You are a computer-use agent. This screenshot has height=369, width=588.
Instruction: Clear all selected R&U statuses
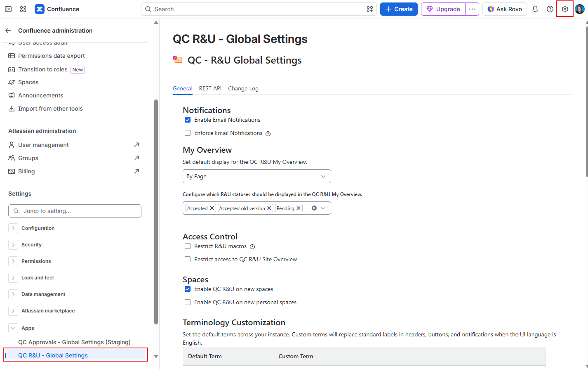[x=314, y=208]
